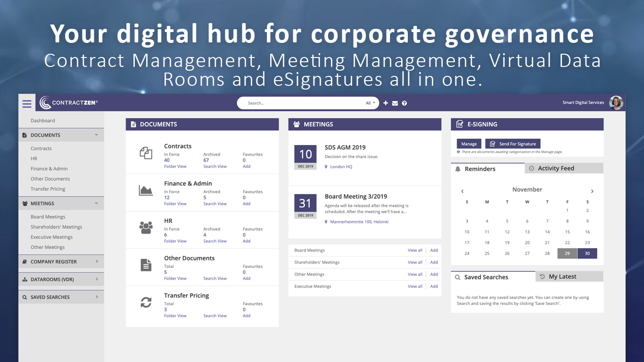
Task: Click the ContractZen logo
Action: (x=69, y=103)
